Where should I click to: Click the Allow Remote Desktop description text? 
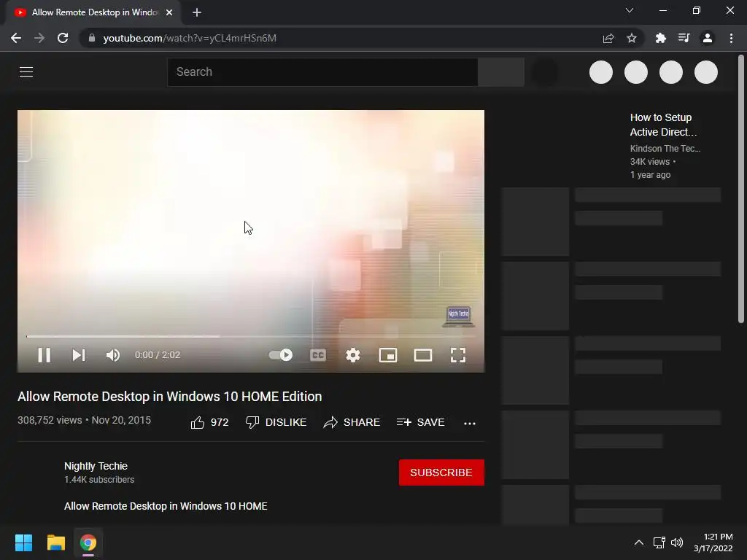(166, 506)
